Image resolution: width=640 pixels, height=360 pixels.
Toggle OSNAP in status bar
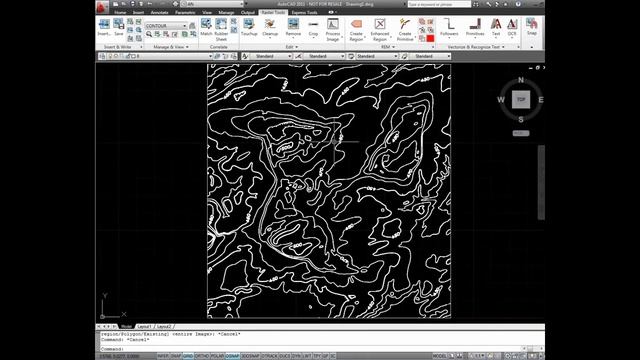click(x=232, y=356)
